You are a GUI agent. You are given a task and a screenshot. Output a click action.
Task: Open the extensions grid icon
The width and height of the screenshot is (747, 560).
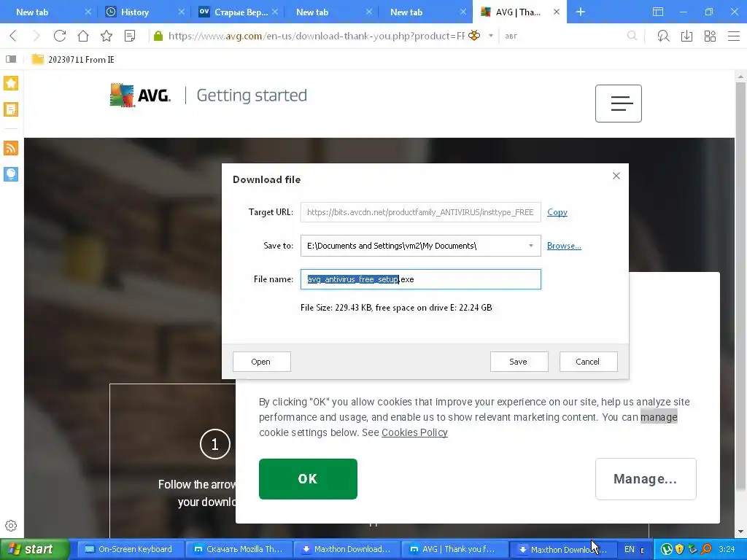(x=710, y=36)
